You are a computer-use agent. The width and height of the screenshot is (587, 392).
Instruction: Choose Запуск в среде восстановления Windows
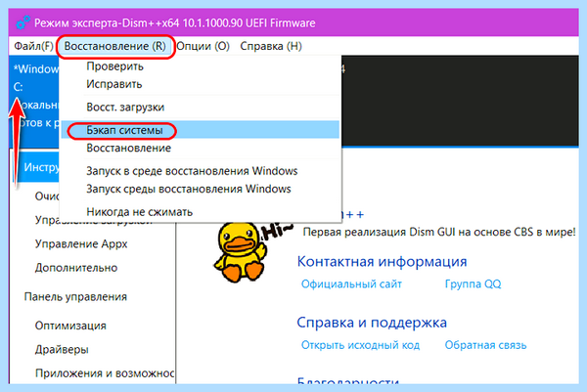pos(200,171)
